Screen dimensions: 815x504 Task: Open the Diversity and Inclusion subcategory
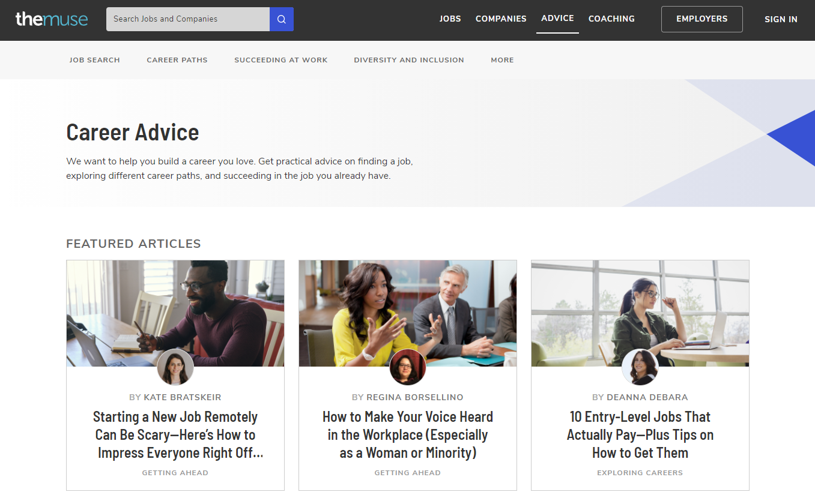click(x=409, y=60)
